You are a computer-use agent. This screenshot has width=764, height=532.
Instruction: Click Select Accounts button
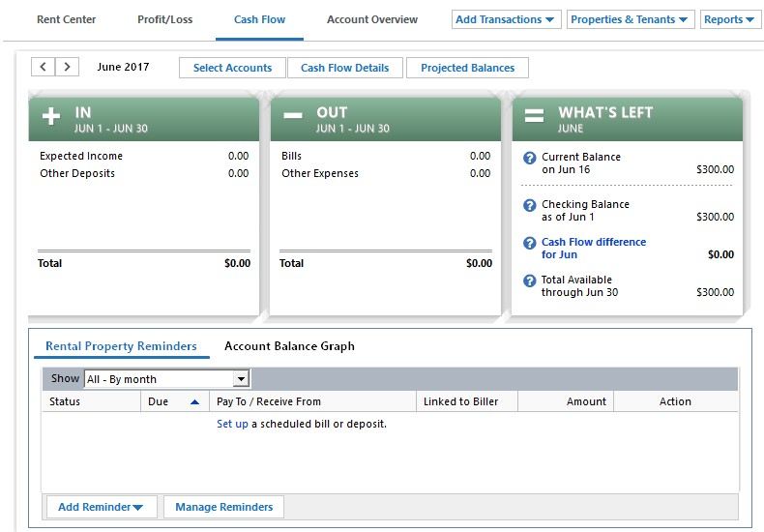(232, 68)
